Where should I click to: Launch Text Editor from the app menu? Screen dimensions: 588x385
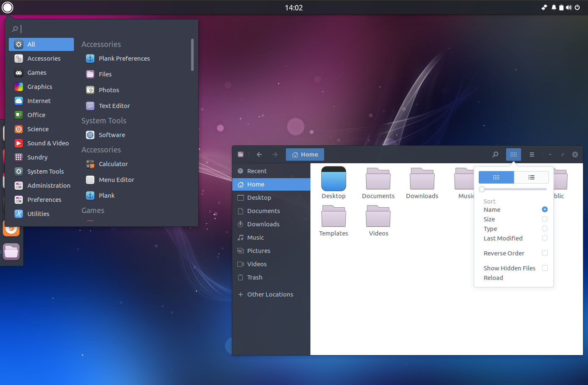tap(108, 106)
